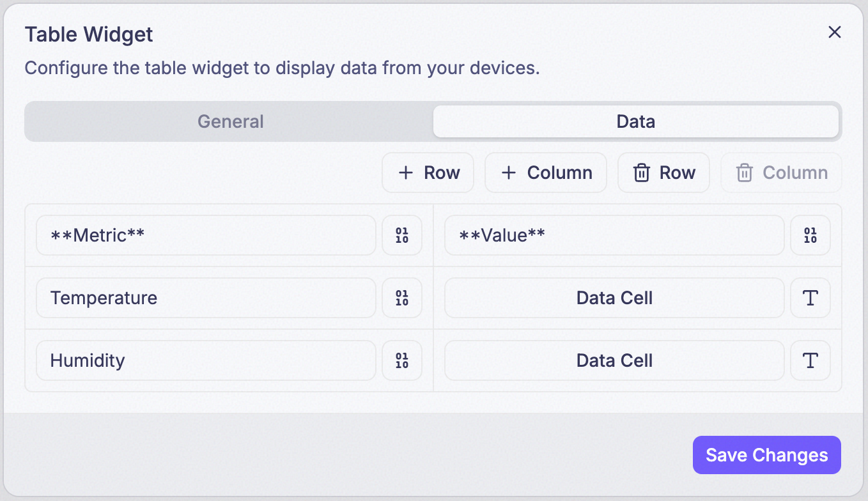Click trash icon to delete Row
The width and height of the screenshot is (868, 501).
[x=641, y=173]
